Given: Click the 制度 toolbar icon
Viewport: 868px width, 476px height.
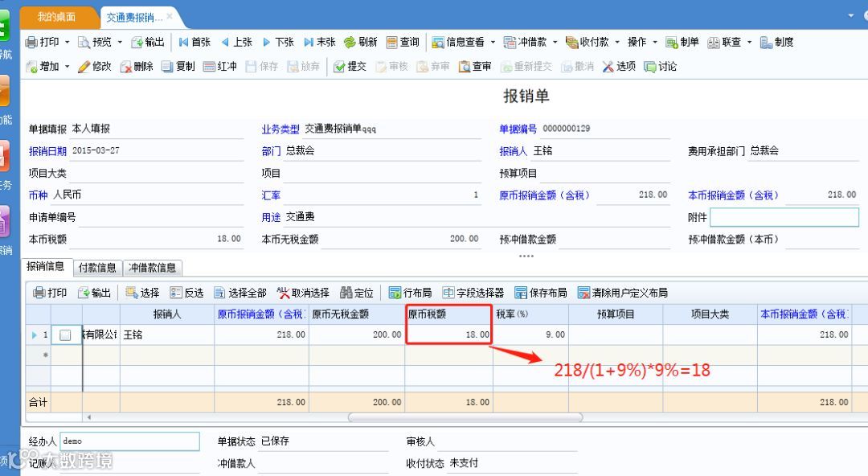Looking at the screenshot, I should pyautogui.click(x=766, y=42).
